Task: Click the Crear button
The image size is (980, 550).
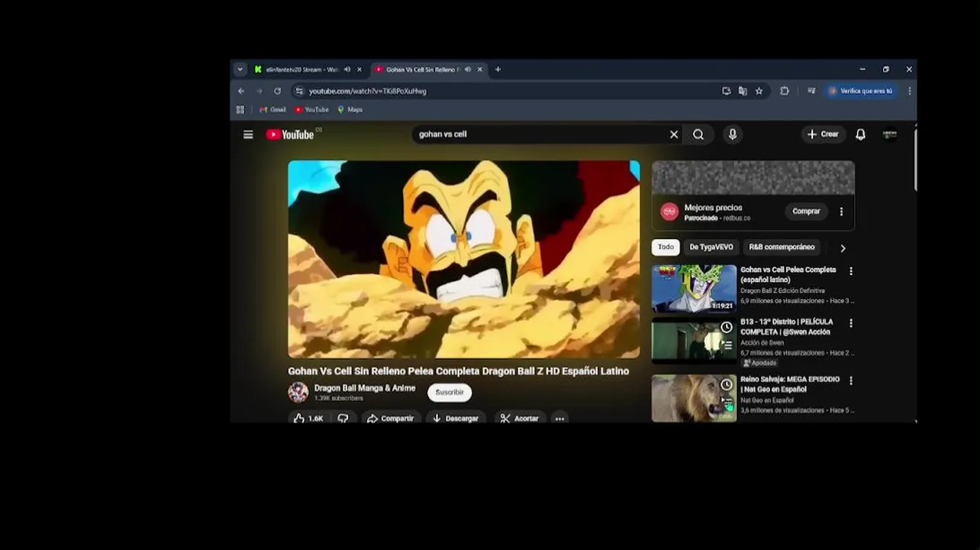Action: [x=823, y=134]
